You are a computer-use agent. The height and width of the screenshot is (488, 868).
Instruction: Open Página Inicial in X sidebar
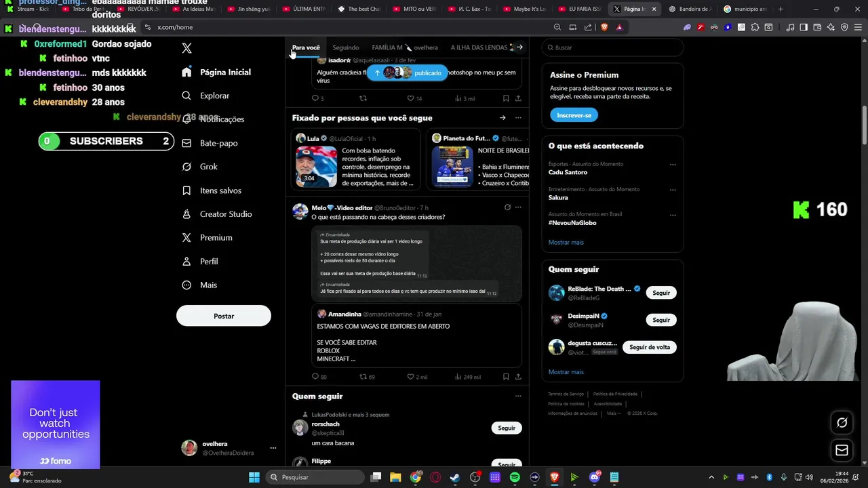click(x=216, y=72)
